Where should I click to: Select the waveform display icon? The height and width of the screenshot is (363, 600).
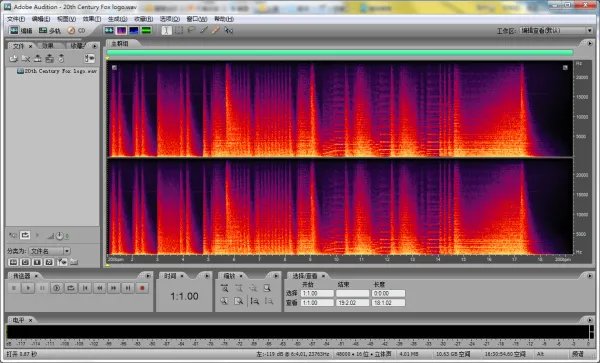click(109, 30)
